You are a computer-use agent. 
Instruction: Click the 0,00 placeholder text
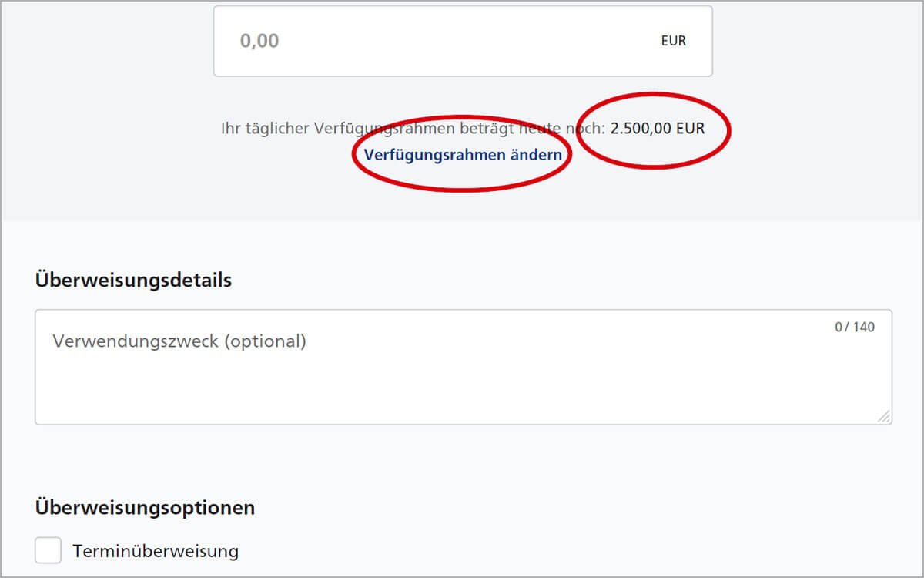[259, 41]
